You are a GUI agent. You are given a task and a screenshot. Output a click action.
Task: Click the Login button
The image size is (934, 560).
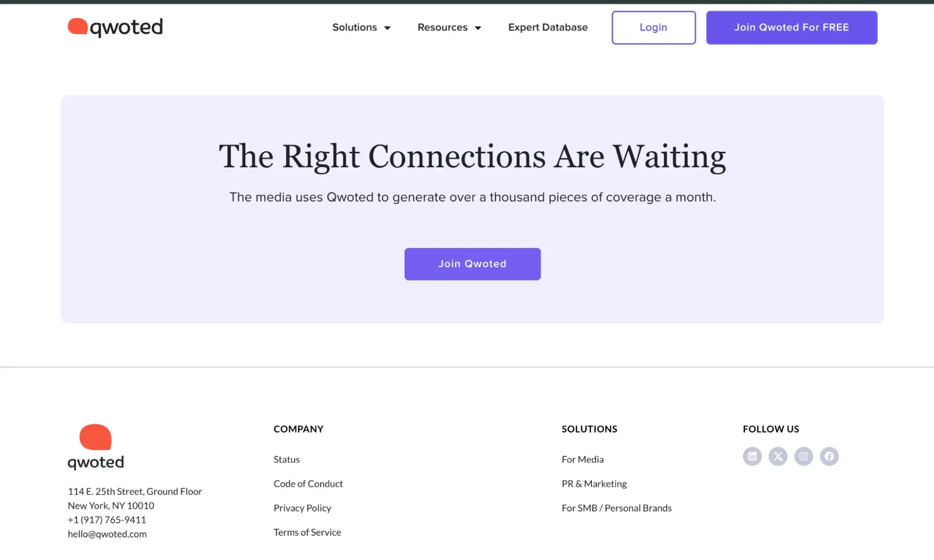653,28
